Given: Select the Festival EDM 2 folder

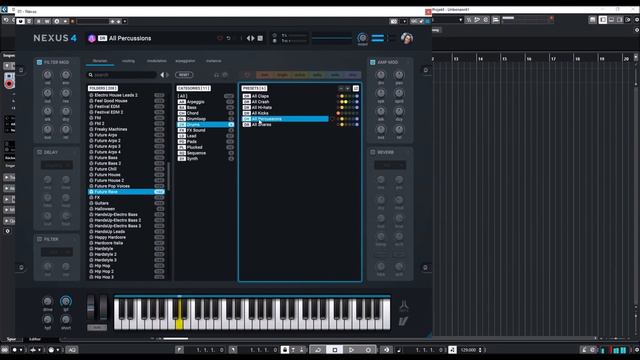Looking at the screenshot, I should (127, 112).
